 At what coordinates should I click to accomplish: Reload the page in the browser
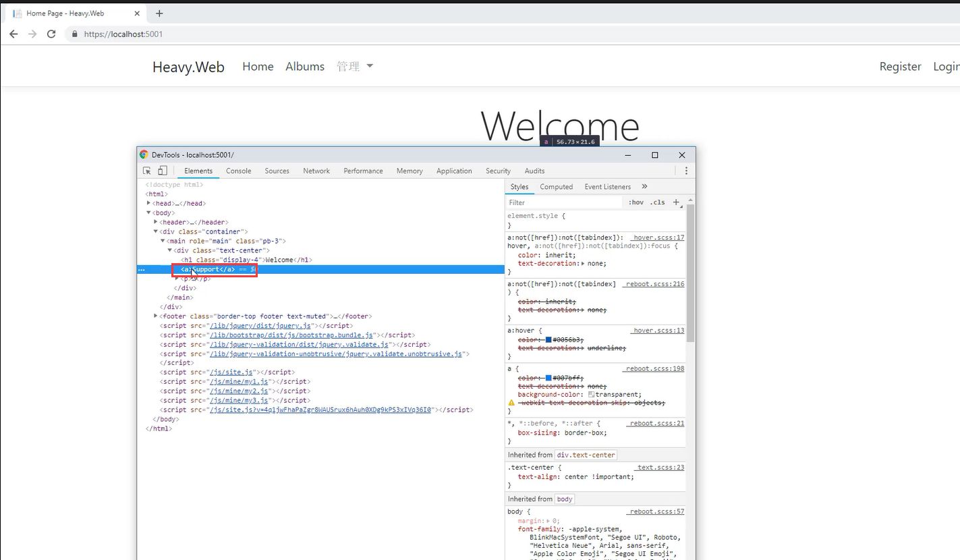(51, 34)
